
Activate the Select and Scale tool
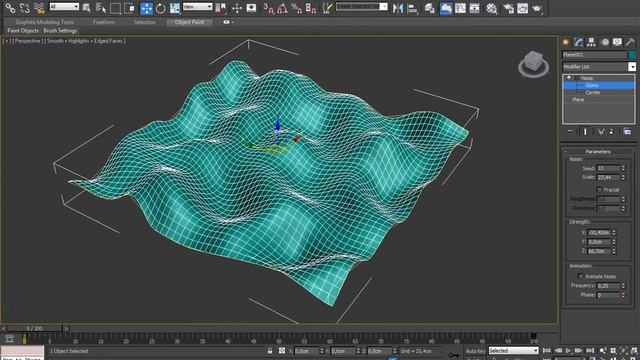175,8
